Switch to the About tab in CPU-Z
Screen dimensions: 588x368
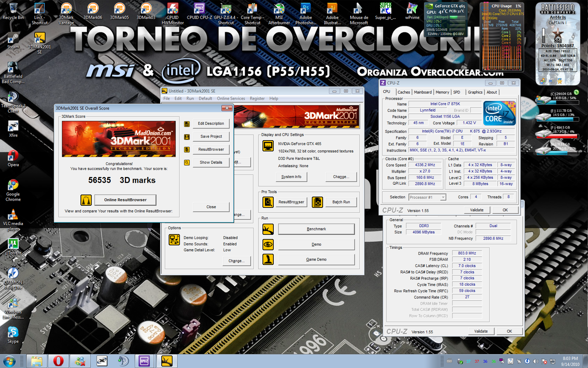tap(492, 92)
